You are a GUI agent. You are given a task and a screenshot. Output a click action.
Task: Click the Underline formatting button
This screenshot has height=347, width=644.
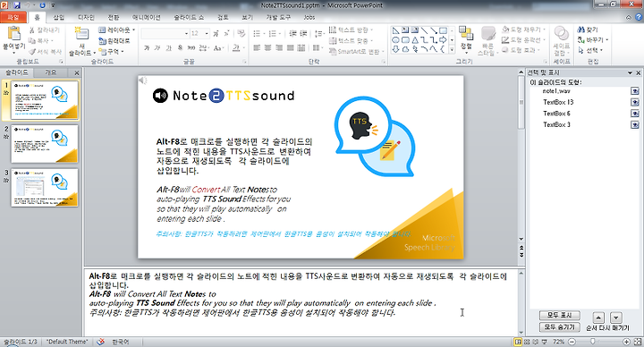(168, 48)
